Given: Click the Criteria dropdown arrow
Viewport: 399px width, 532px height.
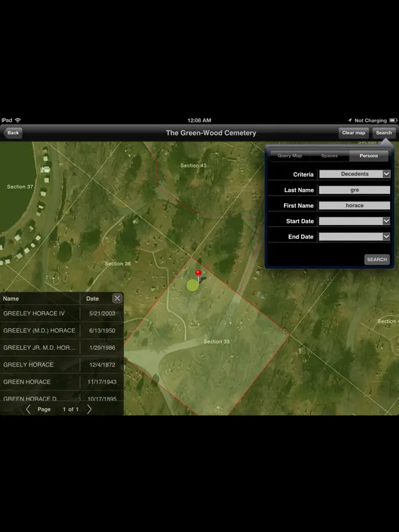Looking at the screenshot, I should [387, 174].
